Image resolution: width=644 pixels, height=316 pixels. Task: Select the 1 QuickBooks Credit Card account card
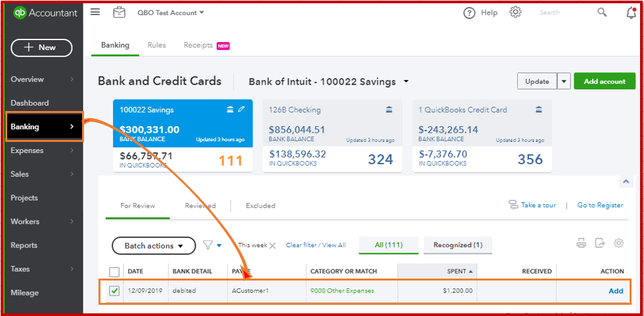[482, 135]
